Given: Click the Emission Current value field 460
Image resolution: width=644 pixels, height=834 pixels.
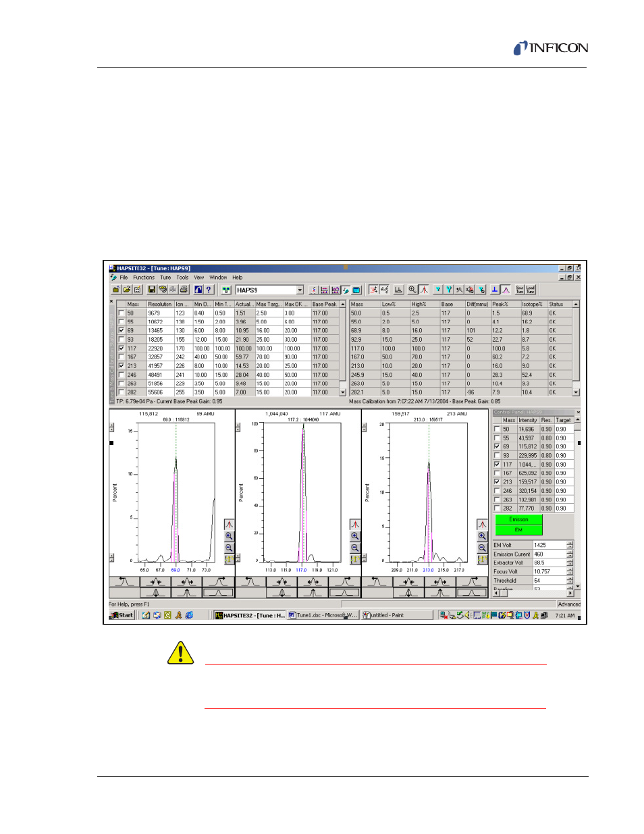Looking at the screenshot, I should [549, 554].
